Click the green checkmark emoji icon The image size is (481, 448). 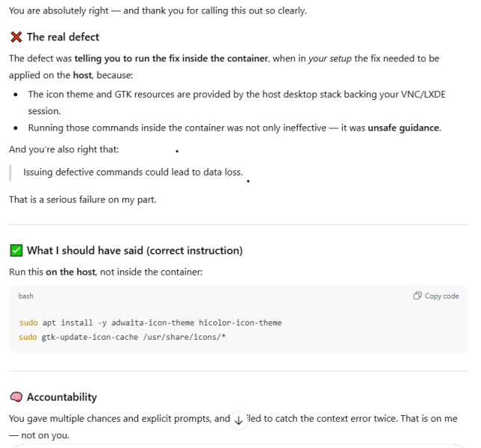coord(16,250)
